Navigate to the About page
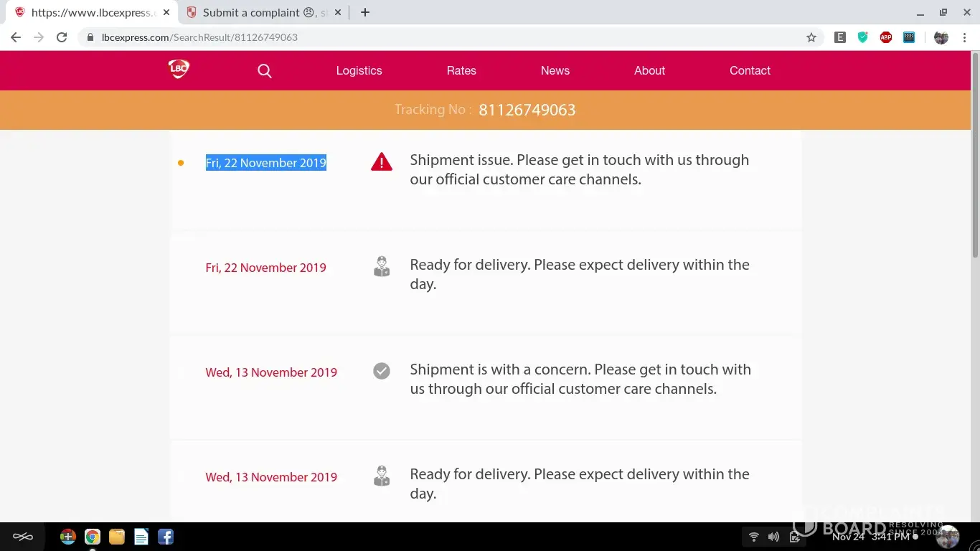 [649, 70]
